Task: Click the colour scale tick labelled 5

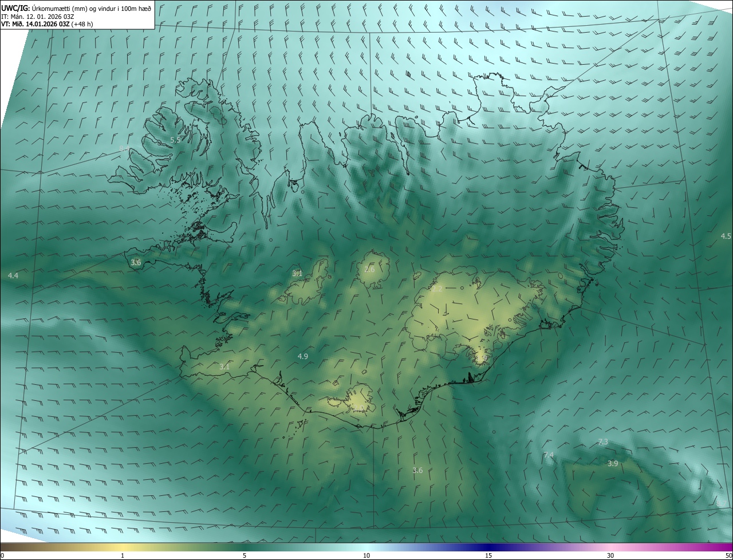Action: [x=245, y=555]
